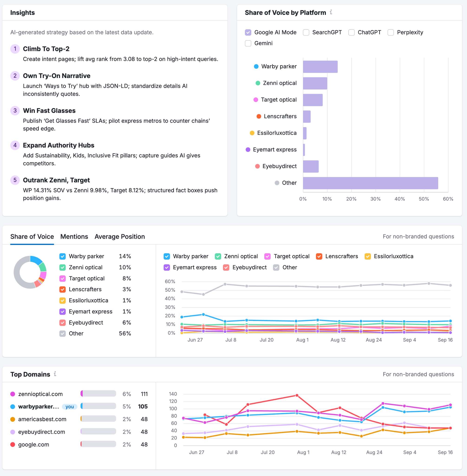Click the Other bar in platform chart
This screenshot has width=467, height=476.
(x=370, y=183)
